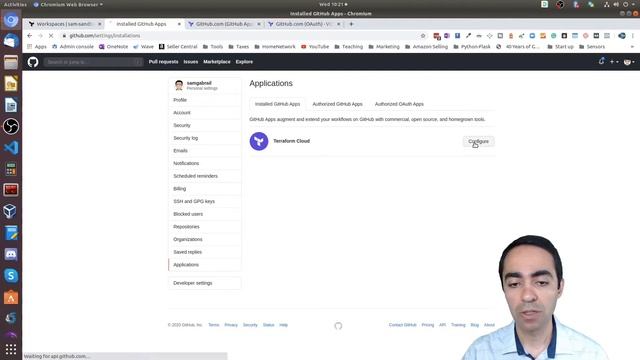Open the Teaching bookmarks folder
This screenshot has height=360, width=640.
349,47
